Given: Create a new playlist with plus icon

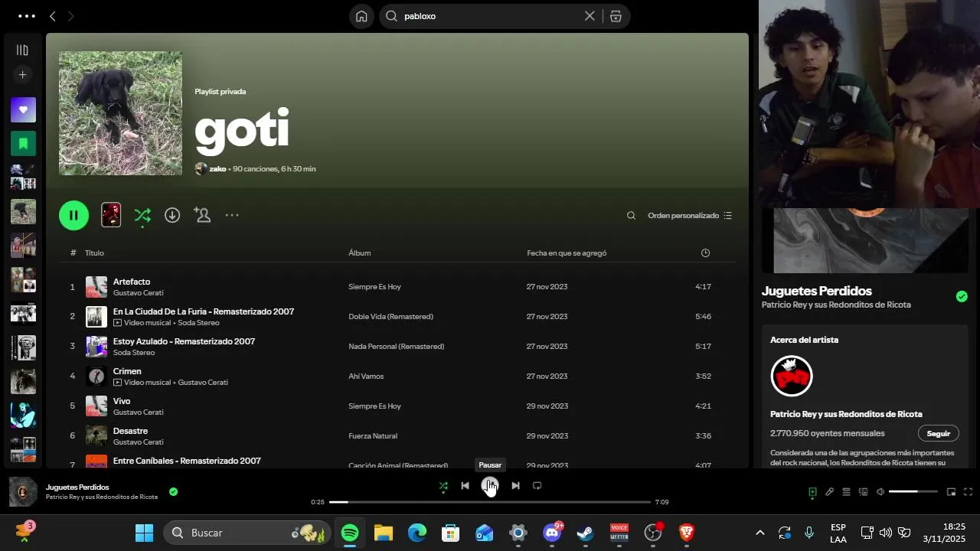Looking at the screenshot, I should click(x=22, y=75).
